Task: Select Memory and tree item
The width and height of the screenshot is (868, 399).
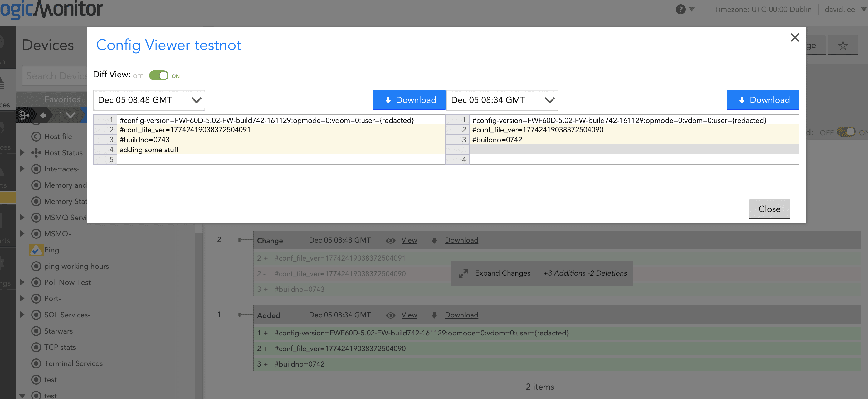Action: [x=66, y=185]
